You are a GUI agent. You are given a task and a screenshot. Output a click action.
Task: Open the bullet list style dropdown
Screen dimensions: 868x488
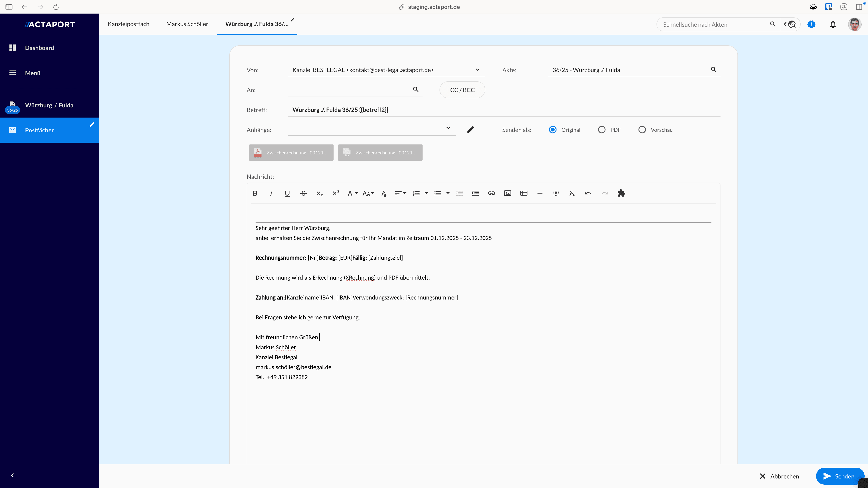[x=448, y=193]
